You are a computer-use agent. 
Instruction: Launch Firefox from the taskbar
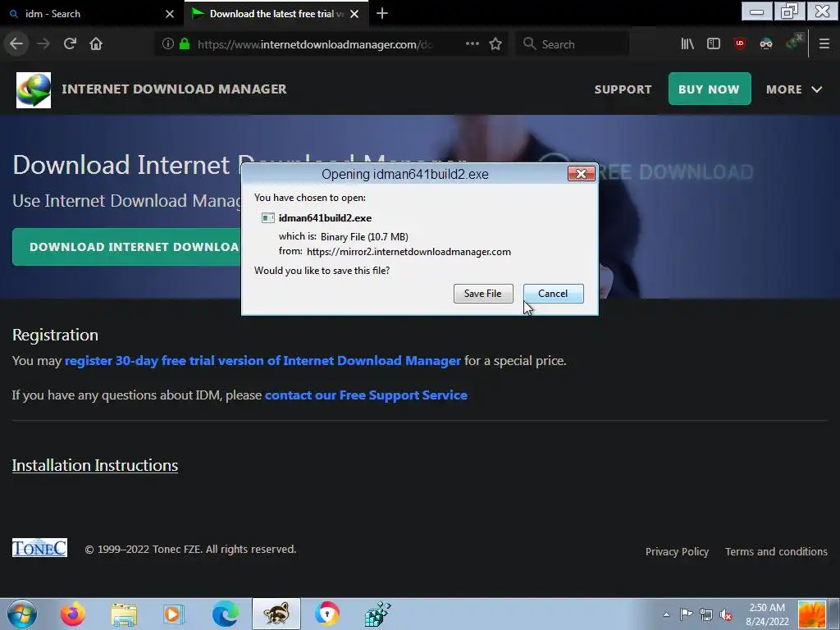pyautogui.click(x=72, y=614)
